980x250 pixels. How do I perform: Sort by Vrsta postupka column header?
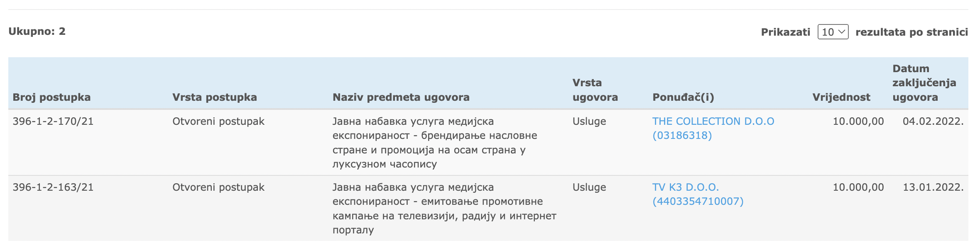tap(215, 97)
